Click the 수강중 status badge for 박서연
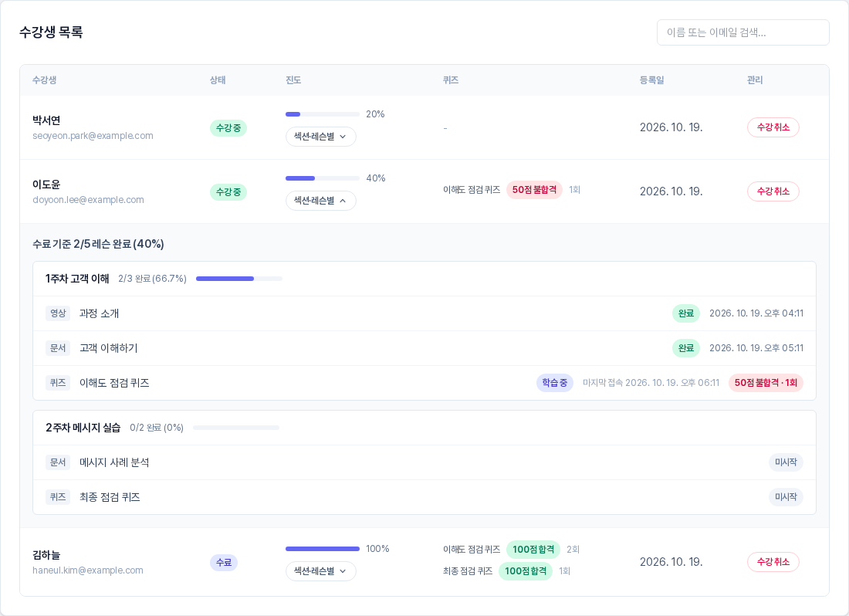This screenshot has width=849, height=616. [x=228, y=128]
